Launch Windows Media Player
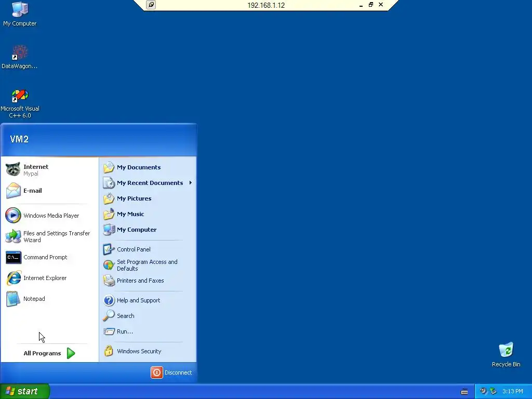Image resolution: width=532 pixels, height=399 pixels. pos(49,216)
